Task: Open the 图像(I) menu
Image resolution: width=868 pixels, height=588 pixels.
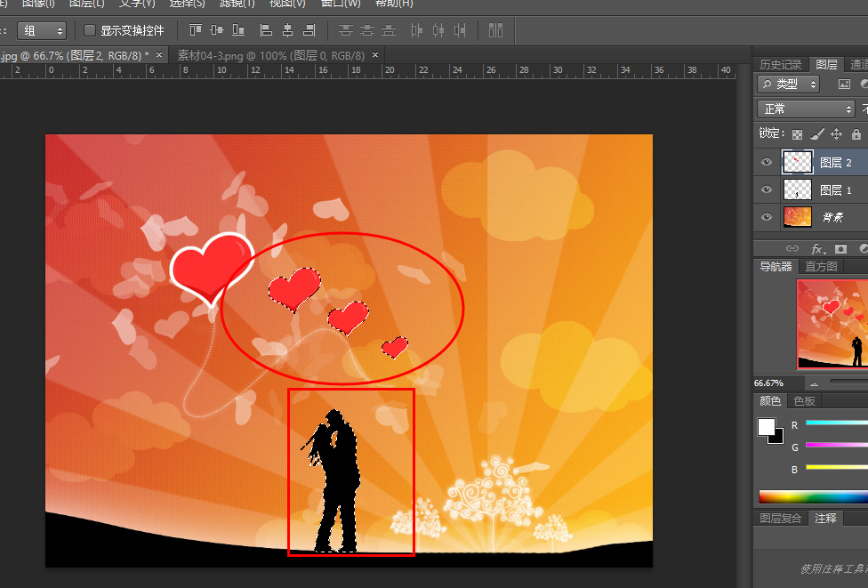Action: [x=38, y=4]
